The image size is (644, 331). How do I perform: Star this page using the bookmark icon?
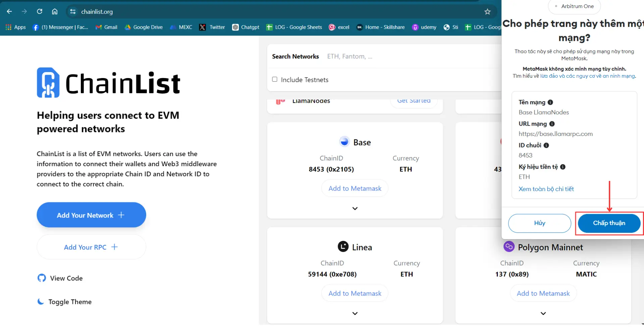point(487,11)
